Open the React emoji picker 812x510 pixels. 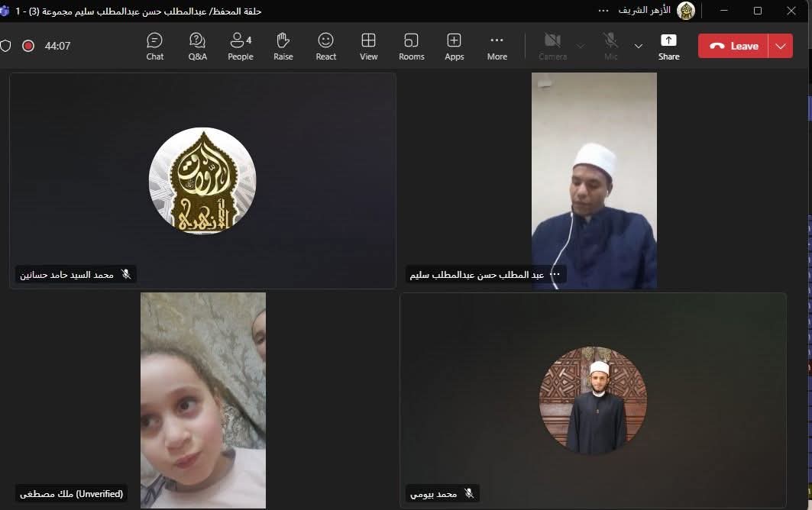325,46
